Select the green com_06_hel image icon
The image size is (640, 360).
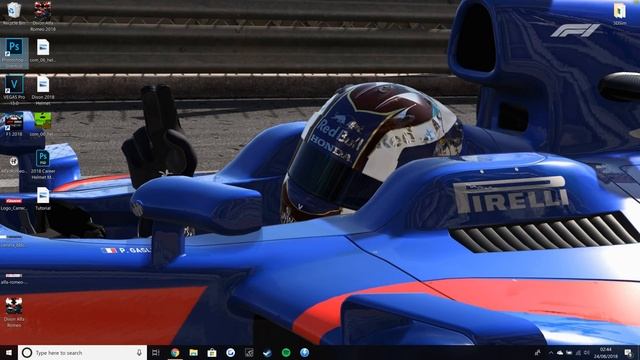coord(43,124)
